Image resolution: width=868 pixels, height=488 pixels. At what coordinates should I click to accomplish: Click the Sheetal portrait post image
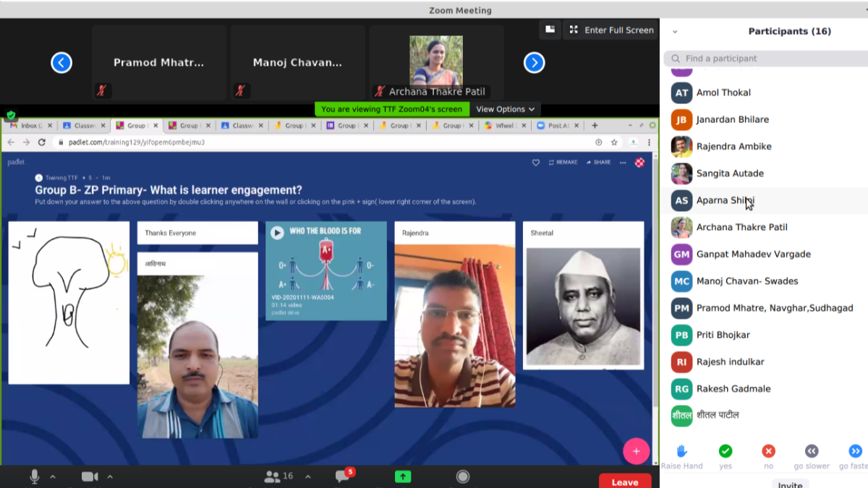click(583, 307)
